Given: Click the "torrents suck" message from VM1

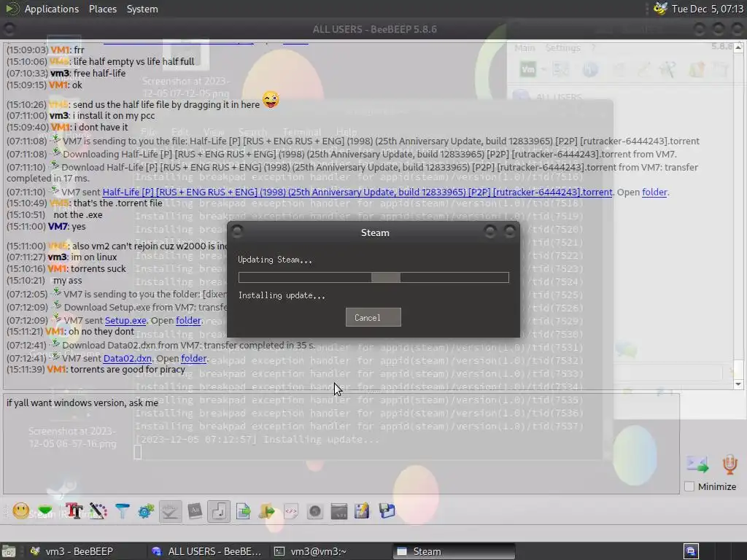Looking at the screenshot, I should [98, 268].
